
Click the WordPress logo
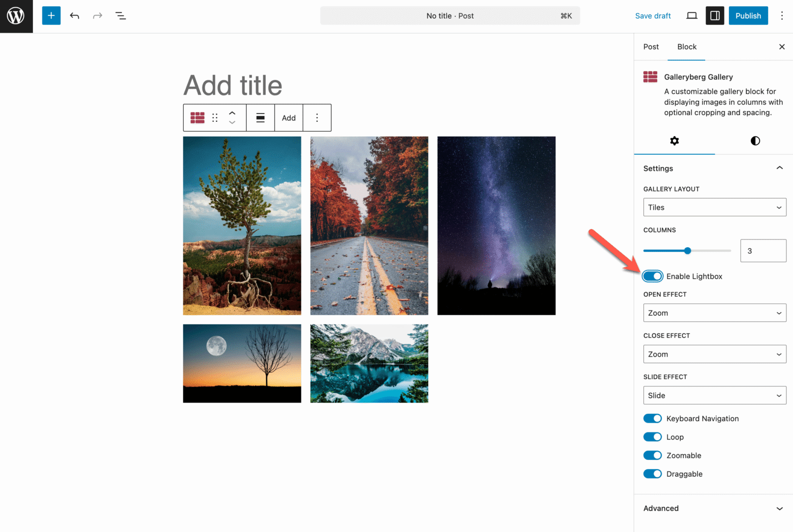15,15
